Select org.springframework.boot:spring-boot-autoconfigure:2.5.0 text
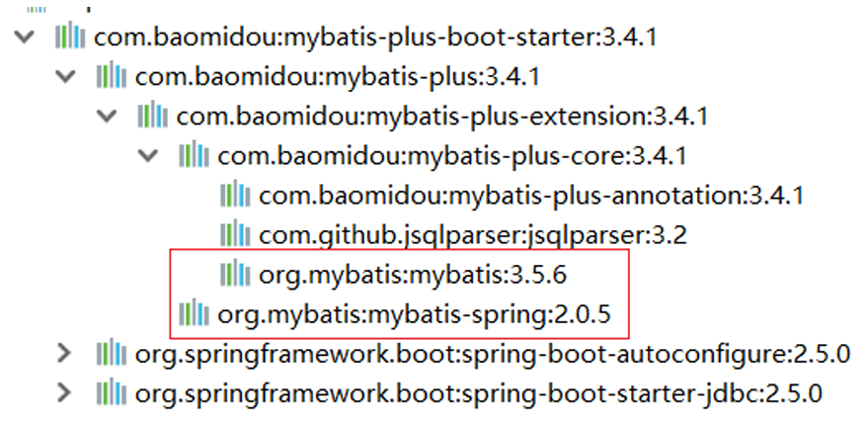 pos(492,355)
